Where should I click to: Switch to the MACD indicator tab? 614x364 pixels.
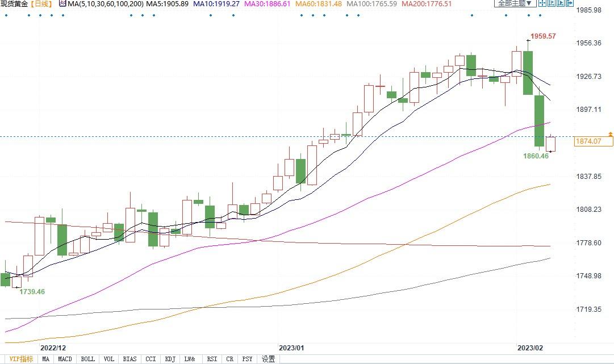(65, 359)
